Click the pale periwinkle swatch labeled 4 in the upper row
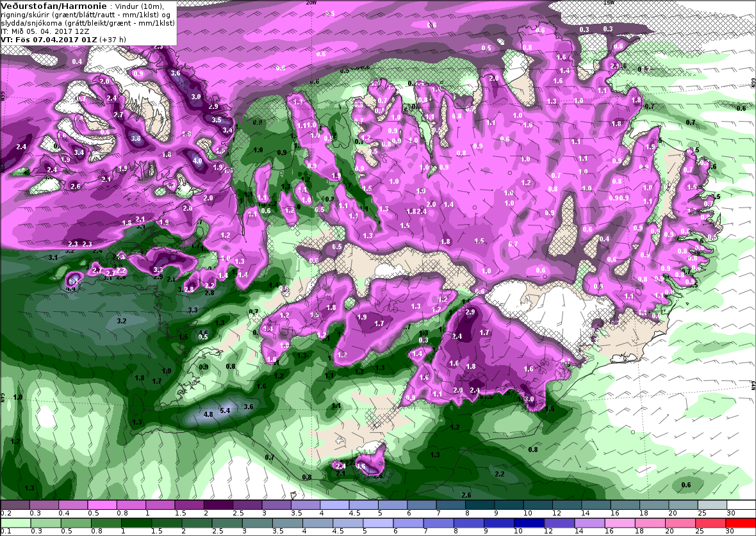Viewport: 756px width, 536px height. pos(334,504)
